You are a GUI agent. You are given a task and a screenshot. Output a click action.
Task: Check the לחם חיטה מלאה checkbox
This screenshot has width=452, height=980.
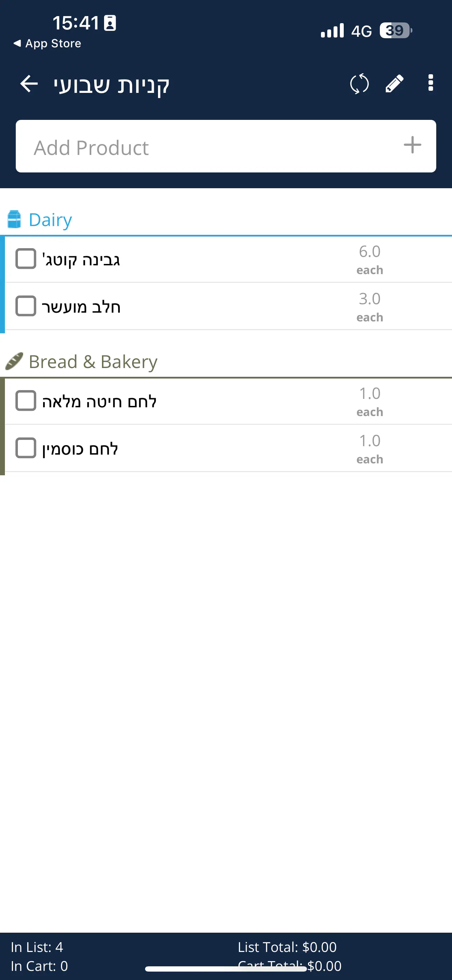point(26,401)
